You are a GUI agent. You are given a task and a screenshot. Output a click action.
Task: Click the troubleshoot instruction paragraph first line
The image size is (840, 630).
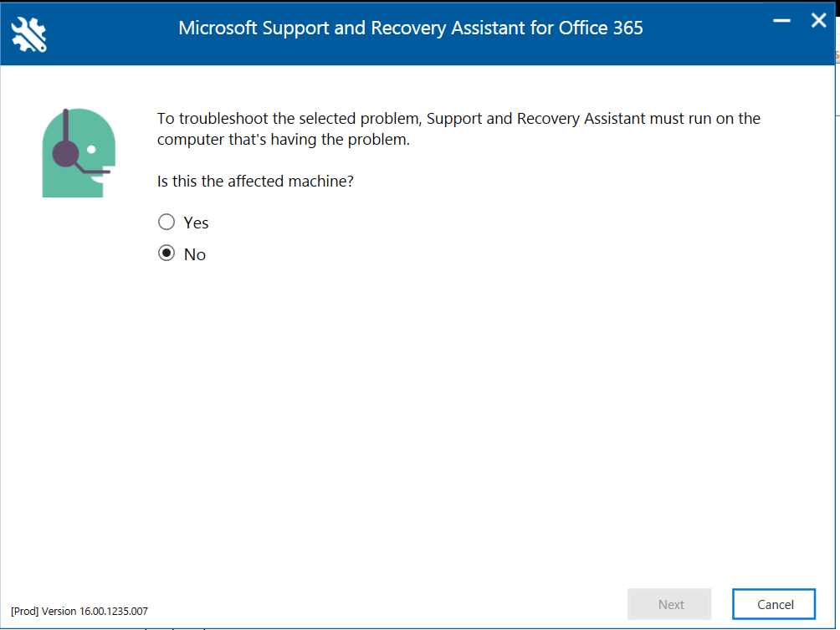(458, 119)
